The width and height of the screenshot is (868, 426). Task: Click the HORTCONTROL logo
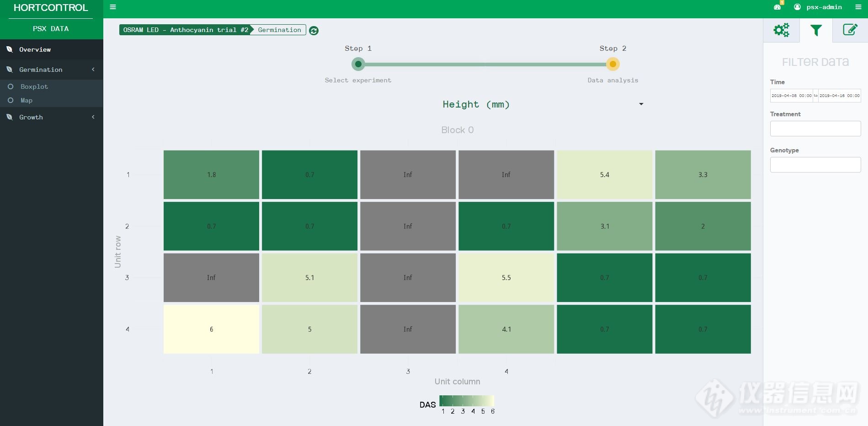click(51, 8)
